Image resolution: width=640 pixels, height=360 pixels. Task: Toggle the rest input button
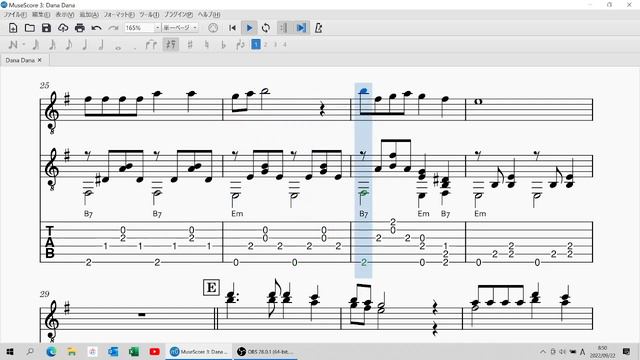click(171, 44)
